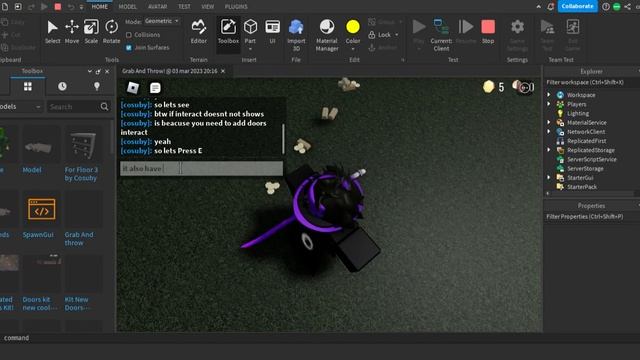The image size is (640, 360).
Task: Click the Filter Properties field
Action: (x=592, y=217)
